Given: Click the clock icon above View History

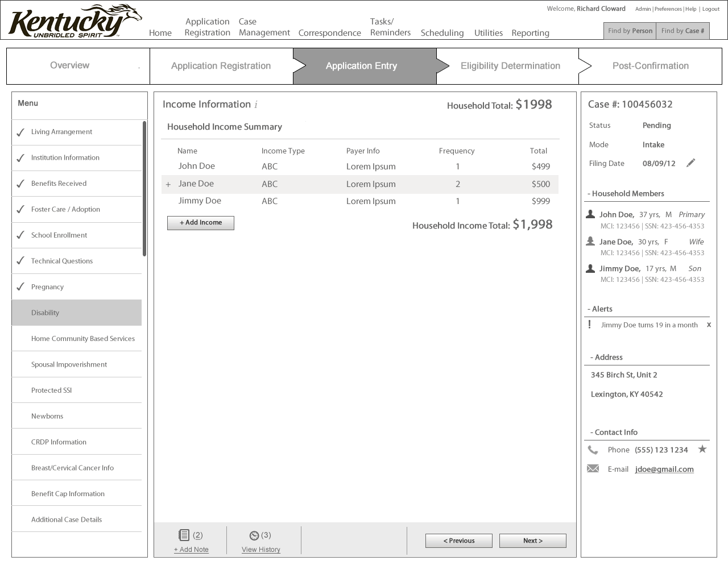Looking at the screenshot, I should click(x=254, y=535).
